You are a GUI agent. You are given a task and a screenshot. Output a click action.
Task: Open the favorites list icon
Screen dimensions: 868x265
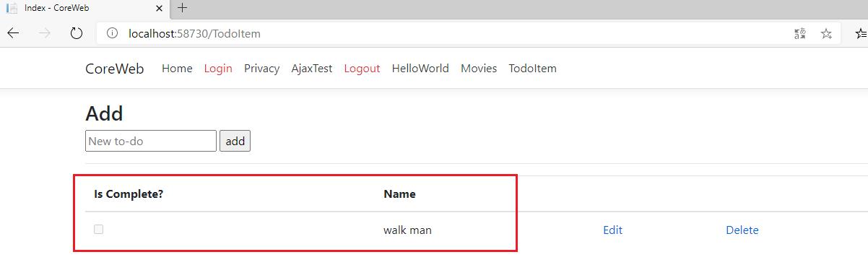coord(861,33)
